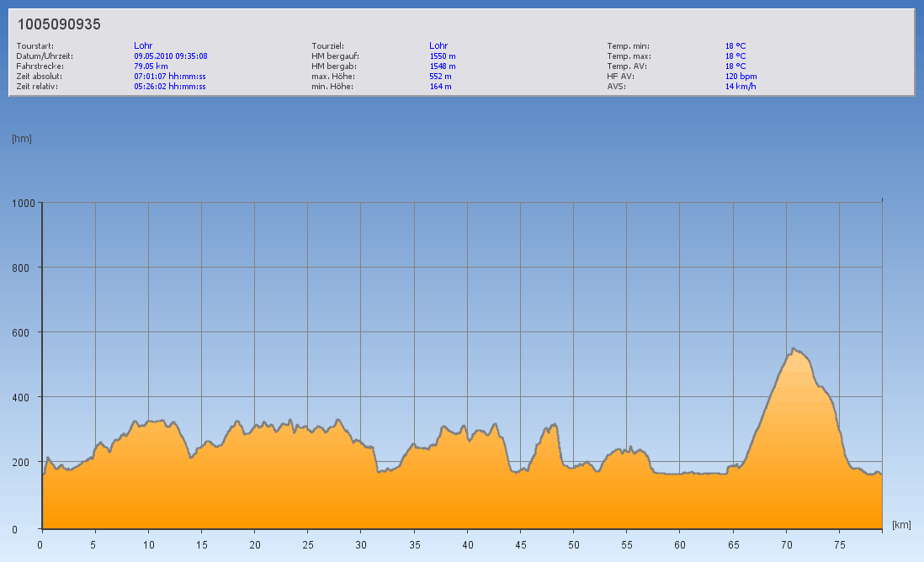Click the 1000 mark on the elevation axis
The width and height of the screenshot is (924, 562).
coord(23,203)
